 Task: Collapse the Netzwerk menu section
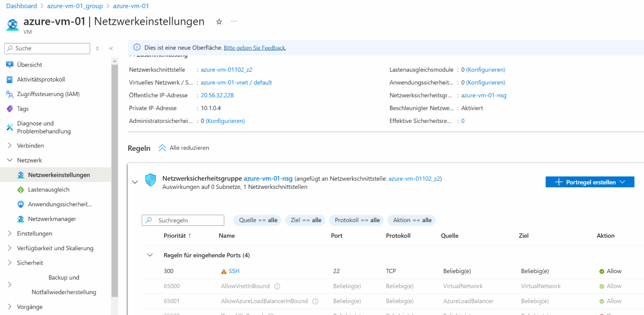click(x=10, y=160)
